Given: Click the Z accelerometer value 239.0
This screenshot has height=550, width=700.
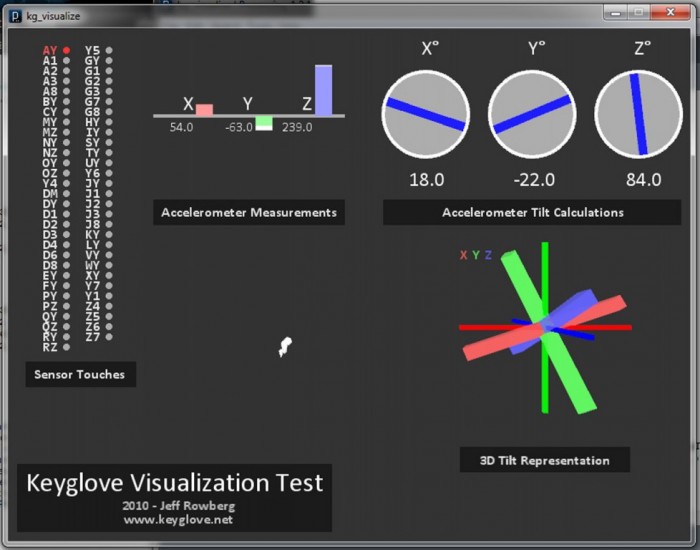Looking at the screenshot, I should tap(297, 128).
